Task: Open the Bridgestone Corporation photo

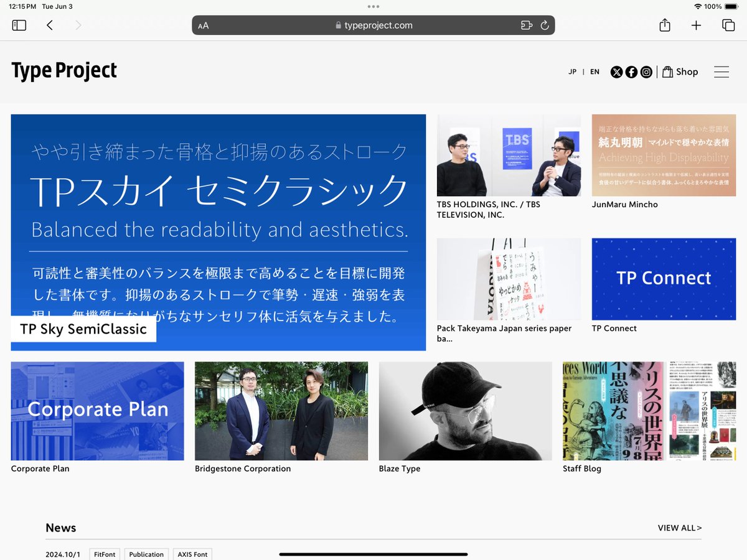Action: (x=281, y=411)
